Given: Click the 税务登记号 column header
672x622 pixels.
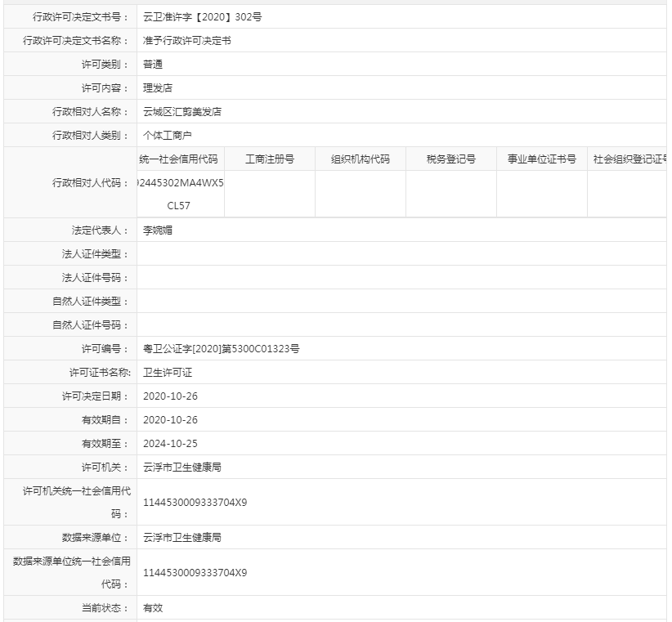Looking at the screenshot, I should click(x=450, y=159).
